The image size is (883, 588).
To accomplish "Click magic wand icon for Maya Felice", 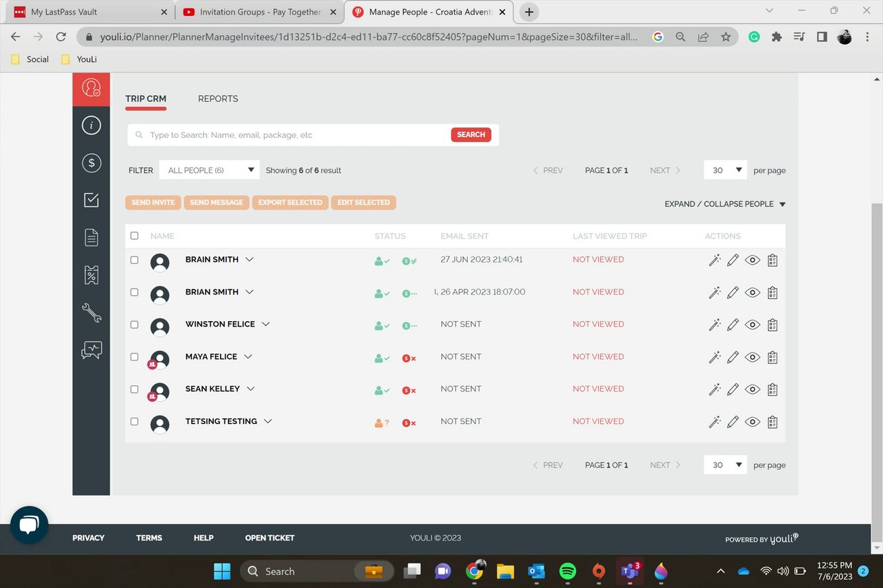I will point(715,357).
